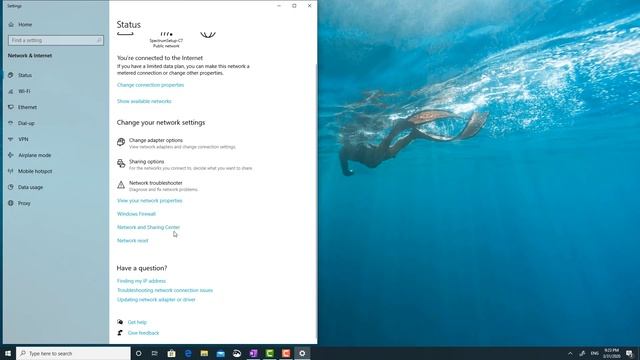
Task: Click the Get help chat icon
Action: point(120,322)
